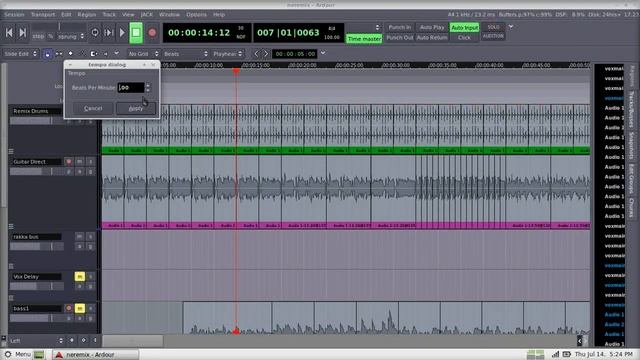The image size is (640, 360).
Task: Arm record on Guitar Direct track
Action: 69,162
